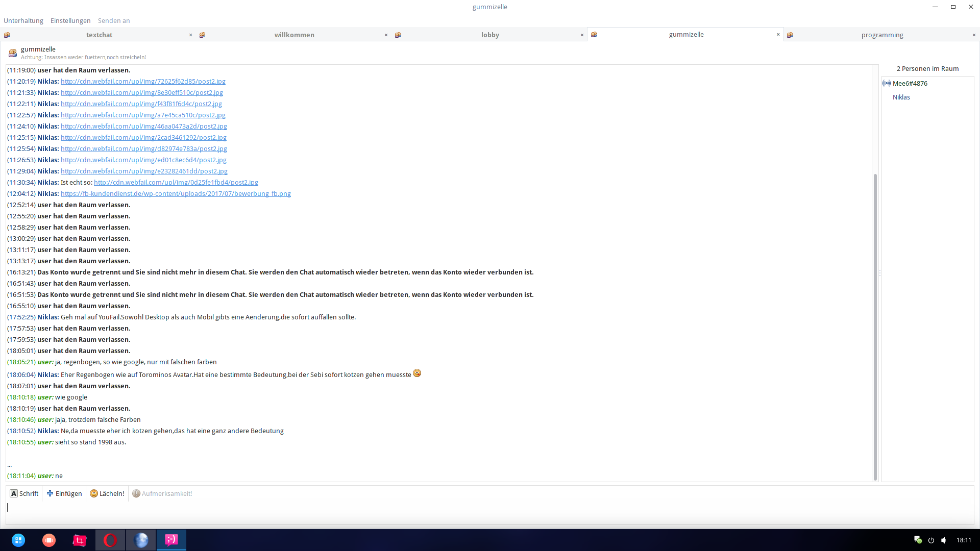Image resolution: width=980 pixels, height=551 pixels.
Task: Click the screenshot tool icon in taskbar
Action: click(x=80, y=540)
